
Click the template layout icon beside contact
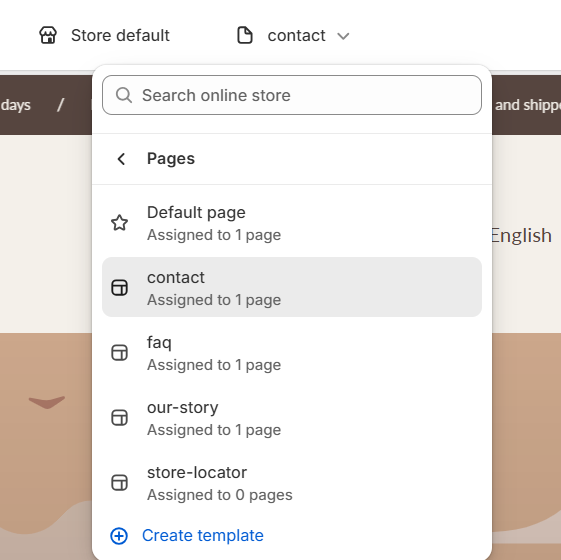click(x=119, y=288)
